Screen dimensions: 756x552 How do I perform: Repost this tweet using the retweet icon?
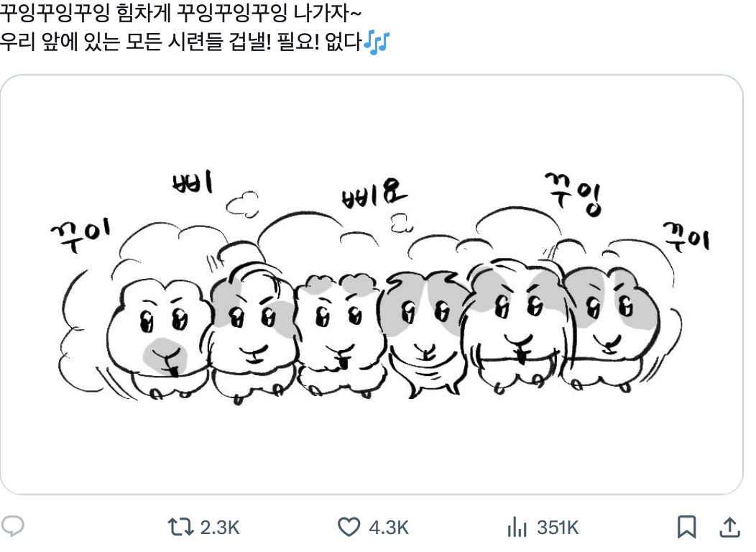(x=180, y=528)
